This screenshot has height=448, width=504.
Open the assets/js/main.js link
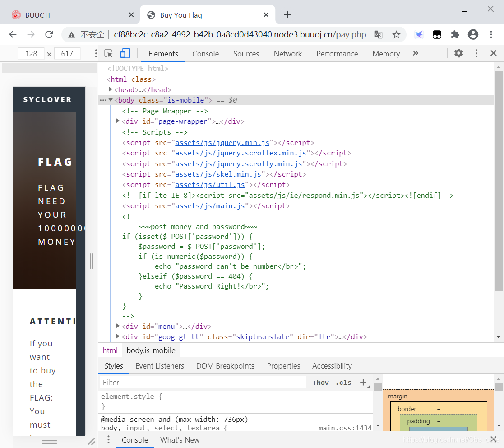click(210, 206)
